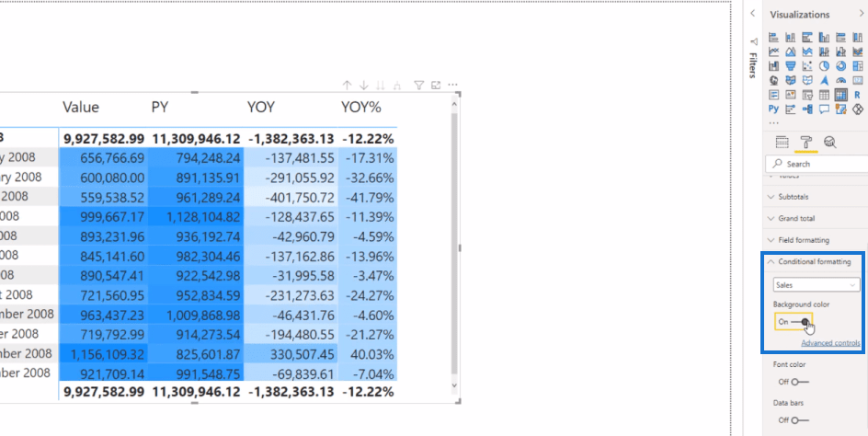The image size is (868, 436).
Task: Expand all down one level in hierarchy
Action: [397, 86]
